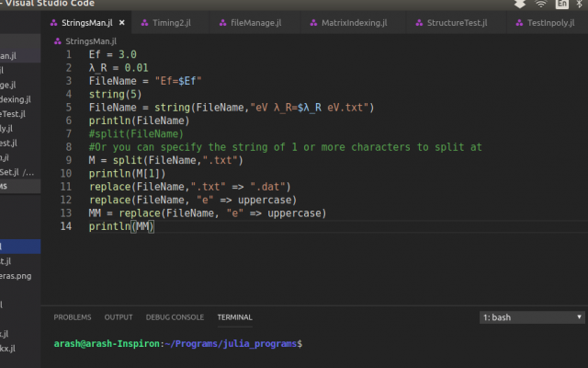
Task: Click the Julia icon on StructureTest.jl tab
Action: point(419,23)
